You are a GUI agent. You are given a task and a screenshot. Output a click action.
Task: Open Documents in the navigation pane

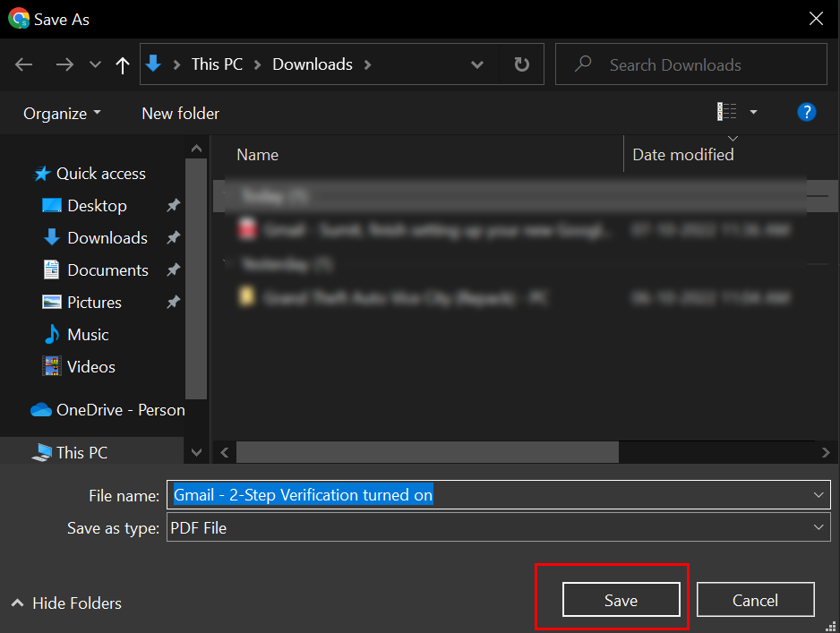(107, 269)
